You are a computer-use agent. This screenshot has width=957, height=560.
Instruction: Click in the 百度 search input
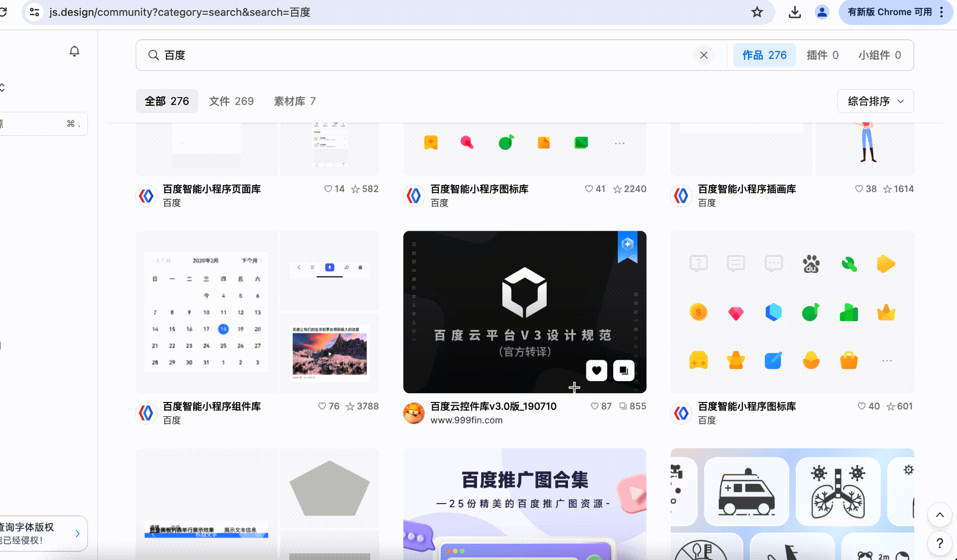coord(427,55)
